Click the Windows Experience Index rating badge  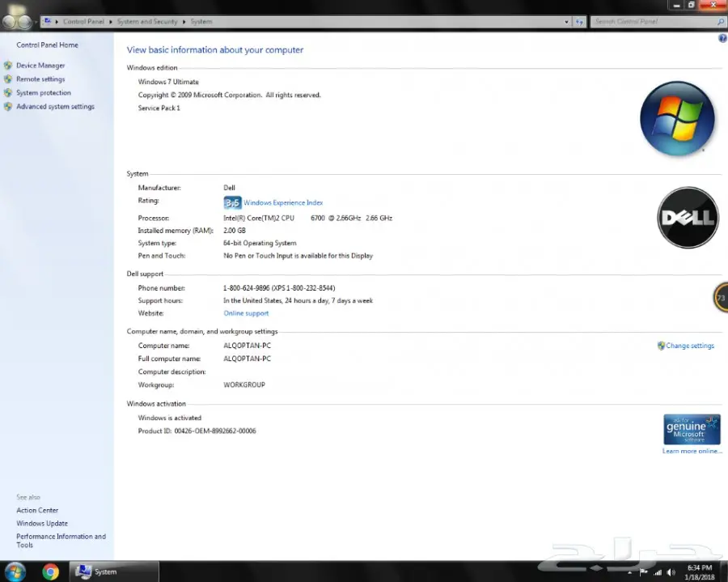232,203
